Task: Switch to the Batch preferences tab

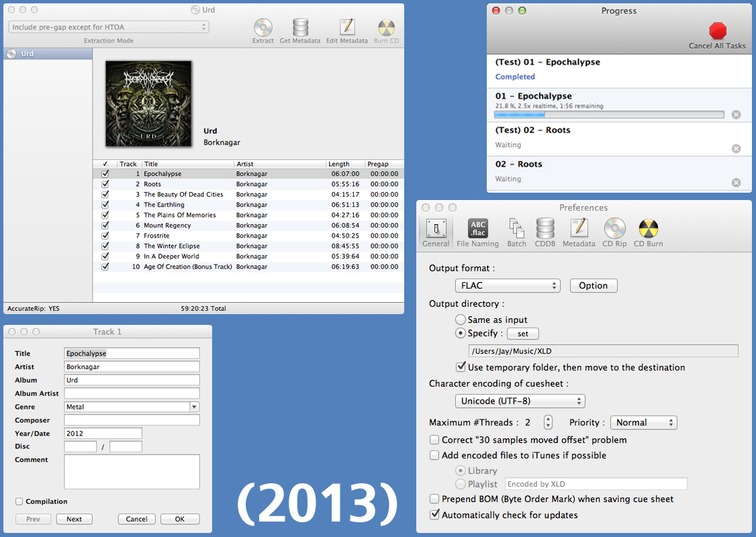Action: 516,230
